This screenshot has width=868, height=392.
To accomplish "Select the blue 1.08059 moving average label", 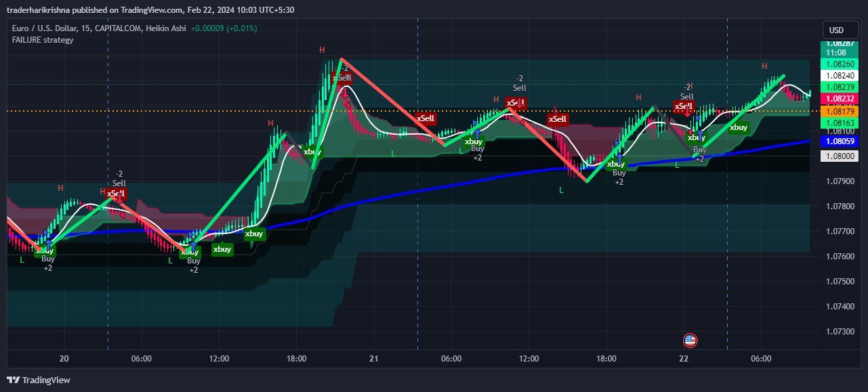I will [840, 141].
